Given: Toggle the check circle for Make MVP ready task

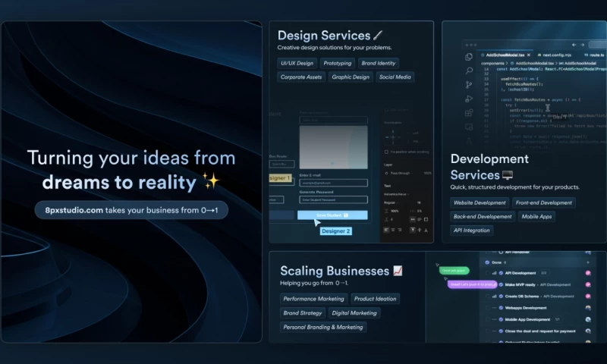Looking at the screenshot, I should coord(501,284).
